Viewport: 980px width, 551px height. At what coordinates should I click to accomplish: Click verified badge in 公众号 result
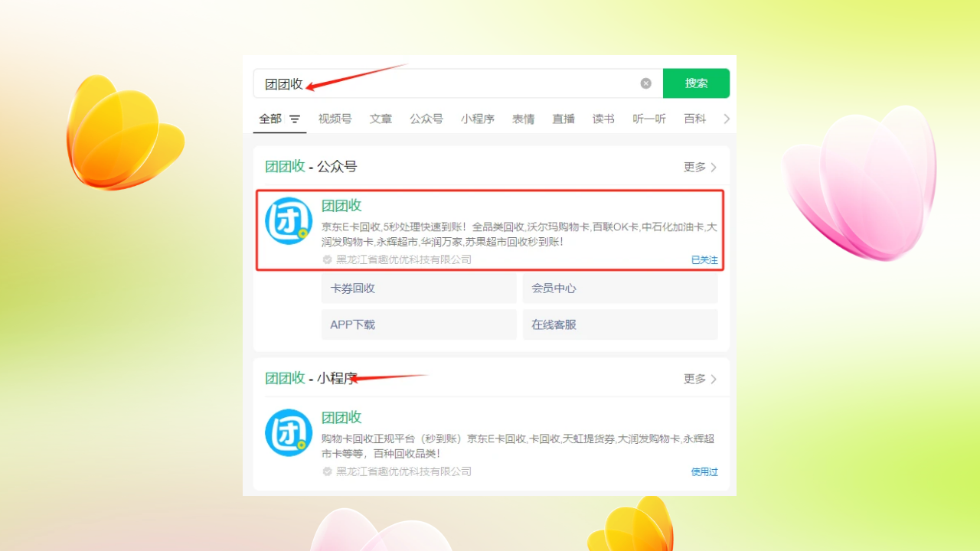327,259
